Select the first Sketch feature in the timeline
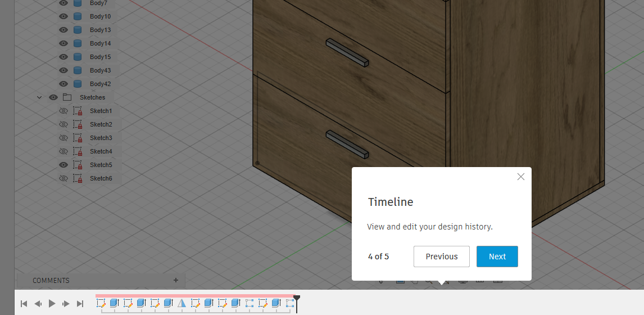This screenshot has width=644, height=315. 101,304
